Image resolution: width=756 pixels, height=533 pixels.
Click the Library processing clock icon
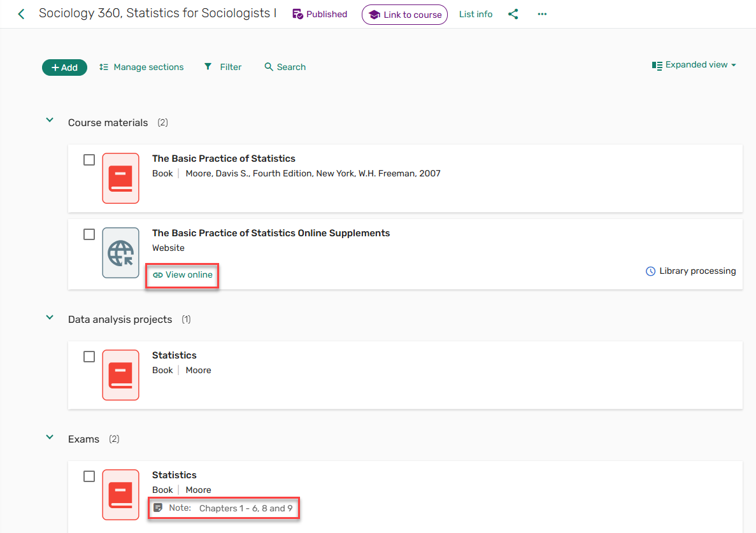click(x=650, y=271)
